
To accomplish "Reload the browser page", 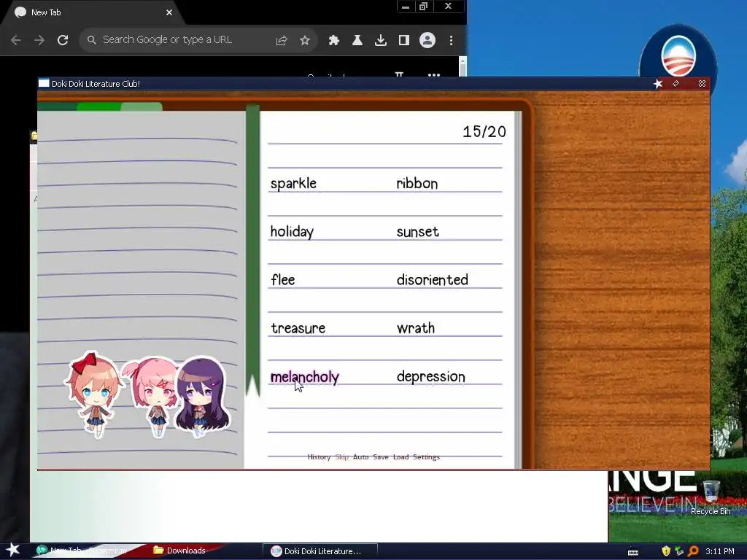I will (x=63, y=40).
